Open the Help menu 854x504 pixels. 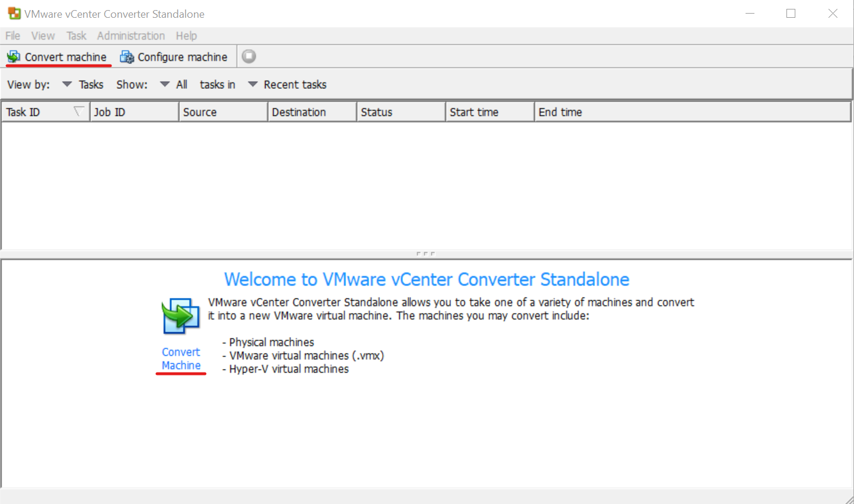(x=186, y=36)
